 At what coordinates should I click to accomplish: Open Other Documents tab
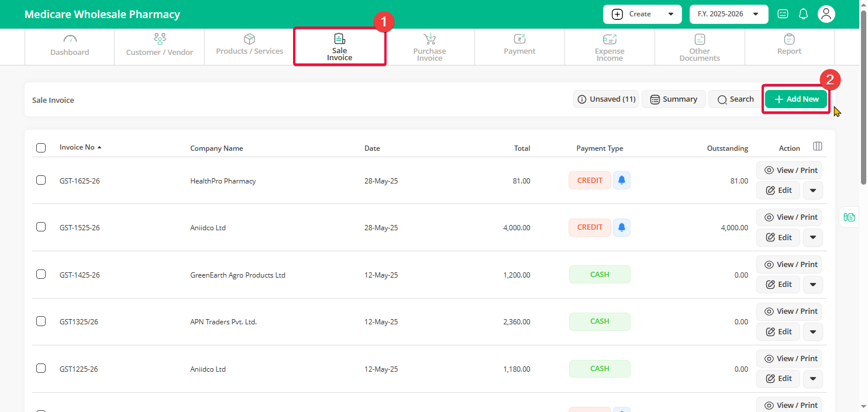[700, 47]
